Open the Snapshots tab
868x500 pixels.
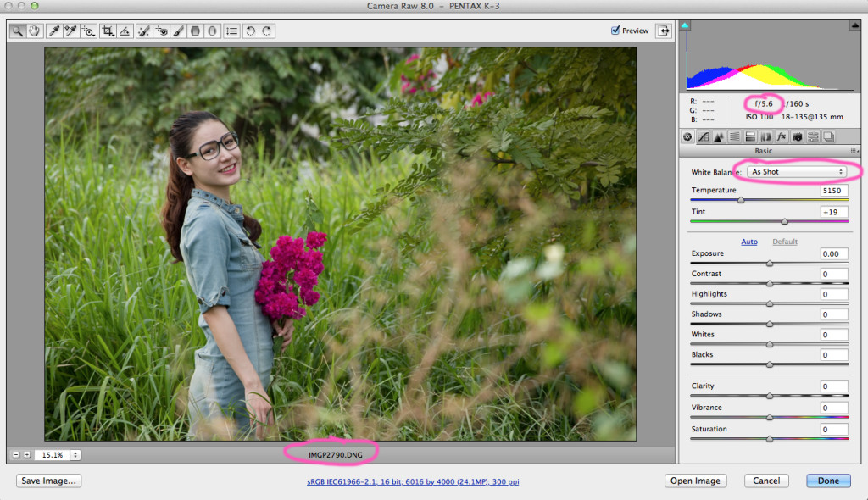tap(829, 136)
